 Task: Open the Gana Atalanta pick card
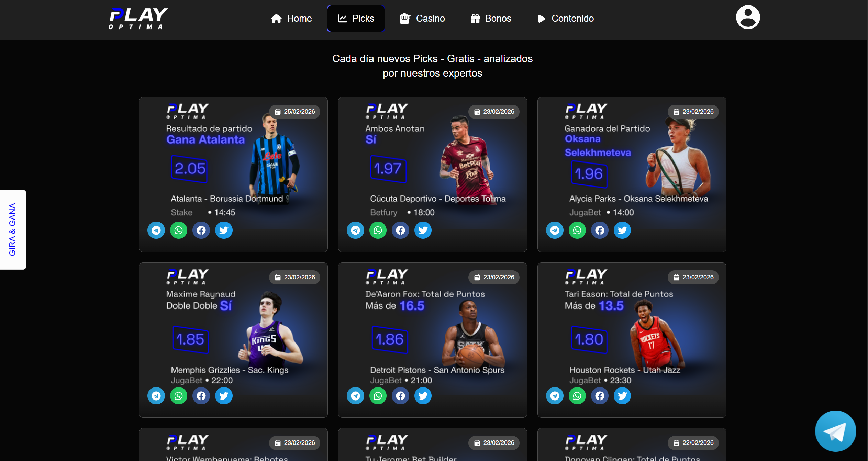(233, 175)
